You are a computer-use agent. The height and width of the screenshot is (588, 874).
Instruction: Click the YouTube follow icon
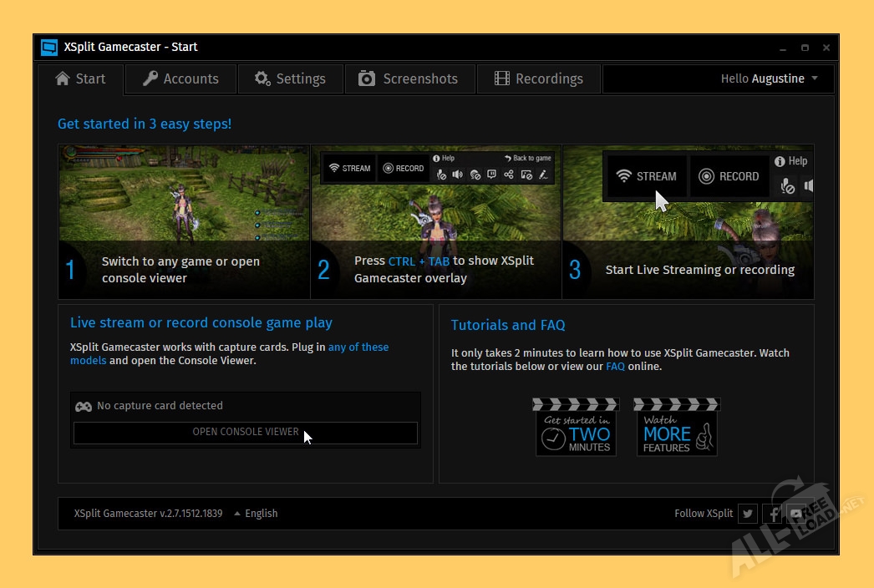tap(798, 514)
